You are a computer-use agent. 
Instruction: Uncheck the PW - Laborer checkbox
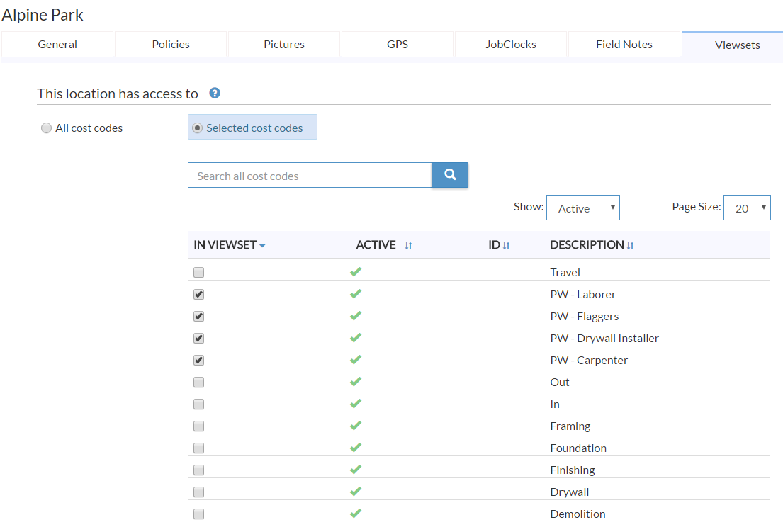[199, 295]
